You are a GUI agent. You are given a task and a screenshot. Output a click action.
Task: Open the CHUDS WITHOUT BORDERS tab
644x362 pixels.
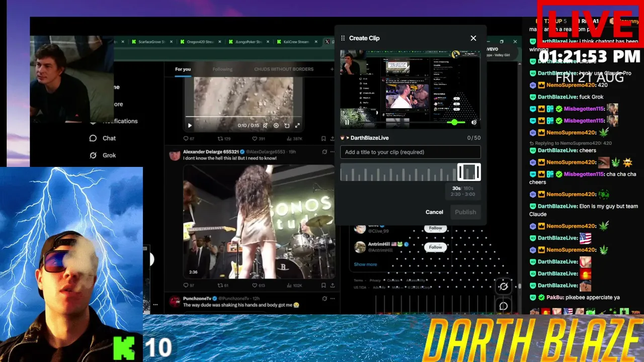tap(284, 69)
